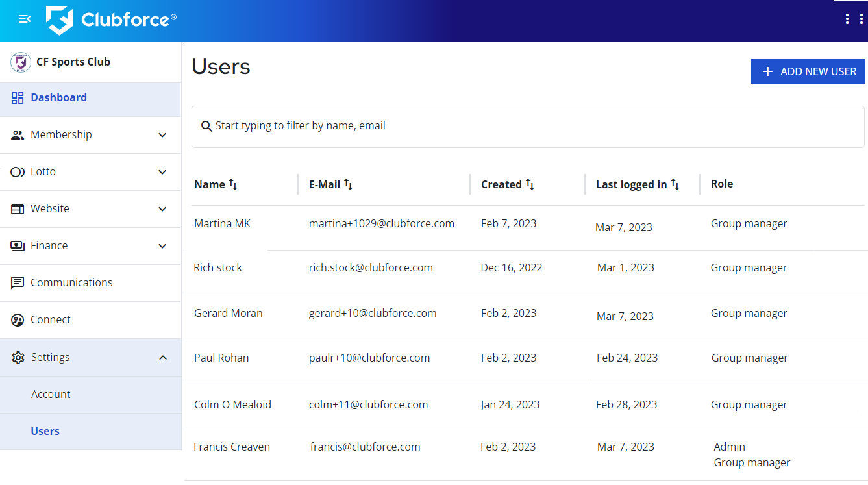868x485 pixels.
Task: Sort users using E-Mail sort arrows
Action: [348, 184]
